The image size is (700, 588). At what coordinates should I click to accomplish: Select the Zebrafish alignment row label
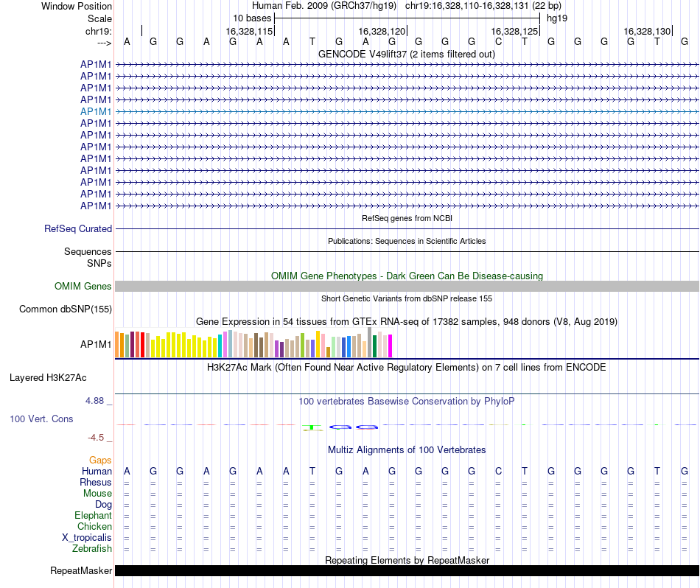click(92, 549)
